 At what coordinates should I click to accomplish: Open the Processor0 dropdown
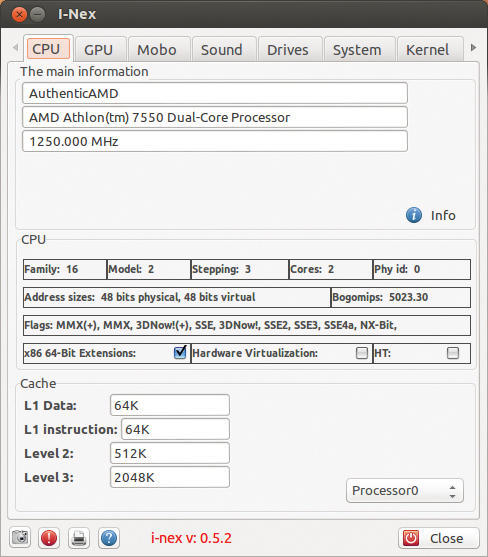405,491
